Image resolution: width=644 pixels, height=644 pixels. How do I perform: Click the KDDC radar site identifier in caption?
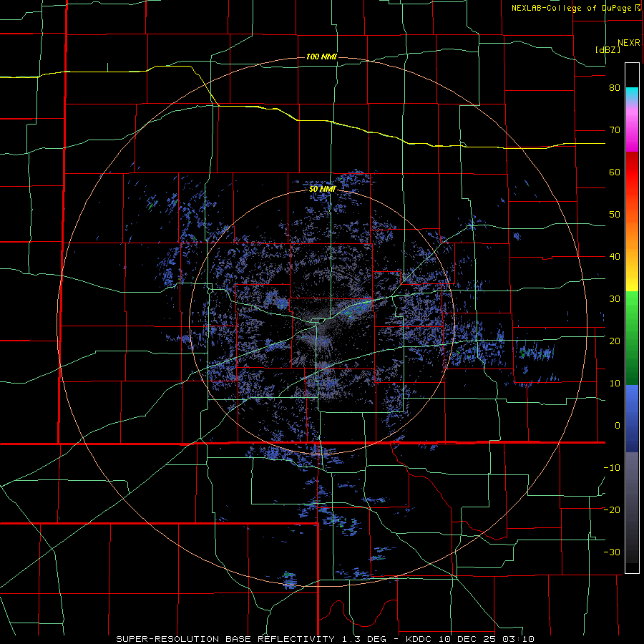[x=420, y=639]
